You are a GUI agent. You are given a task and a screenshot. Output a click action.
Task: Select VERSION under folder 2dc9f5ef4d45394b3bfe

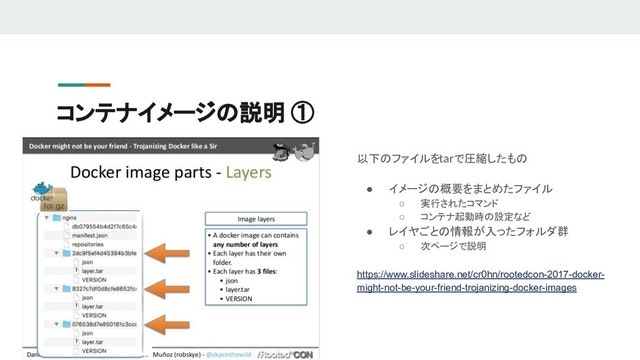(94, 280)
